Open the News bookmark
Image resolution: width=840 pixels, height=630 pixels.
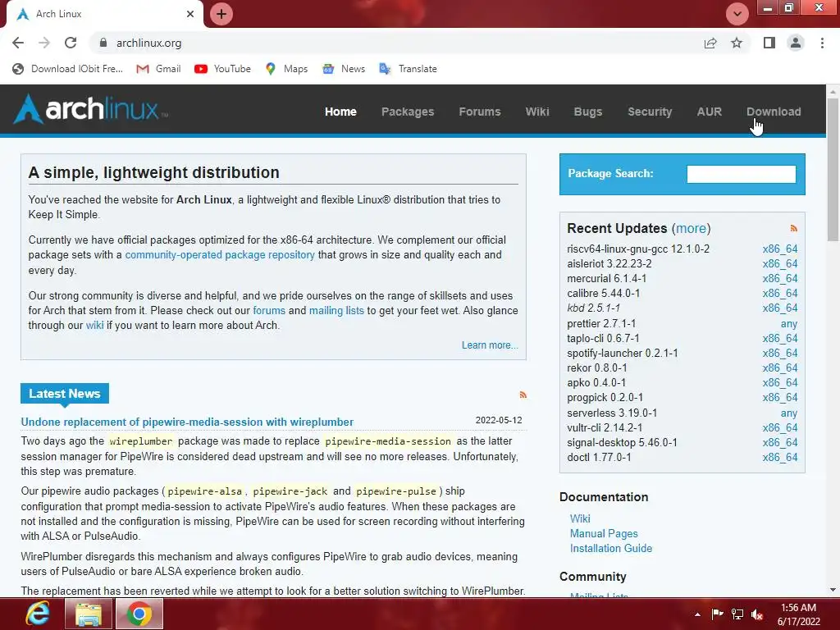click(344, 69)
